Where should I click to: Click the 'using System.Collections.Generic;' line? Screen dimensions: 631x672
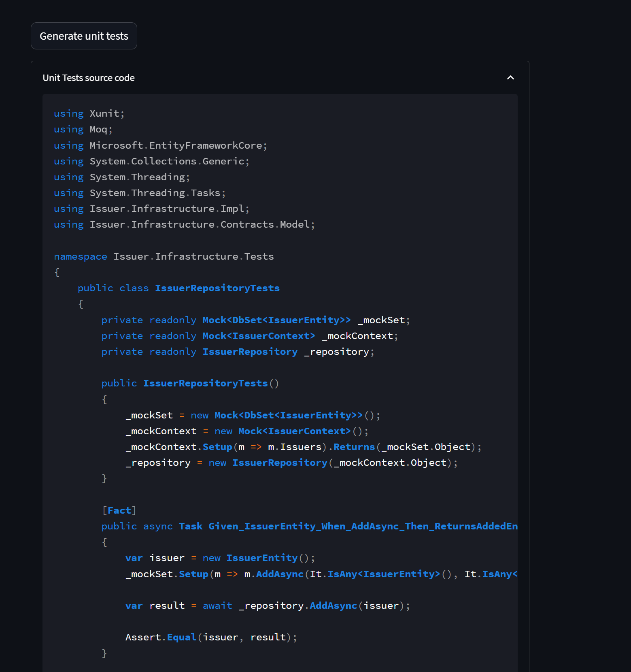[151, 161]
